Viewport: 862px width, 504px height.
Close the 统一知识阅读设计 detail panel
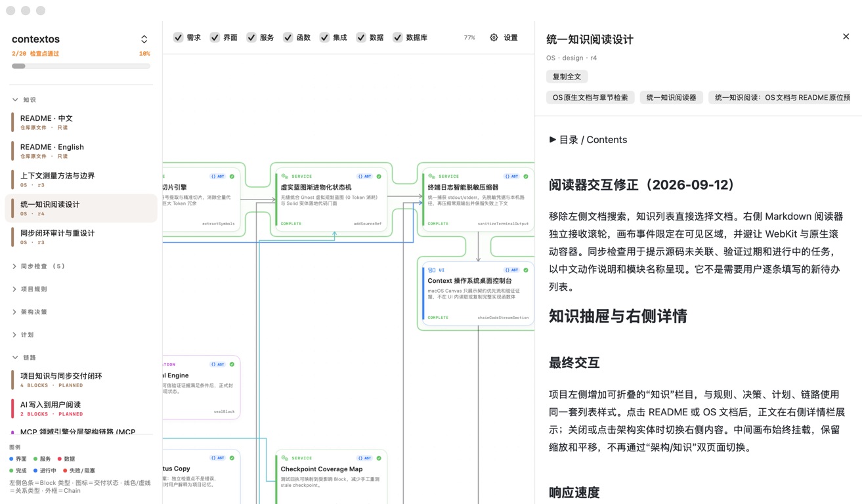point(846,37)
